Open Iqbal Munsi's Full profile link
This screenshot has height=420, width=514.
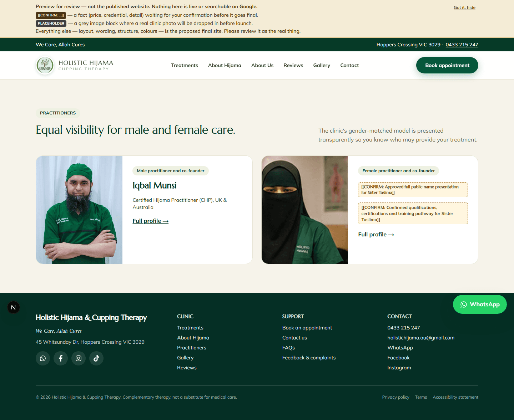point(151,221)
